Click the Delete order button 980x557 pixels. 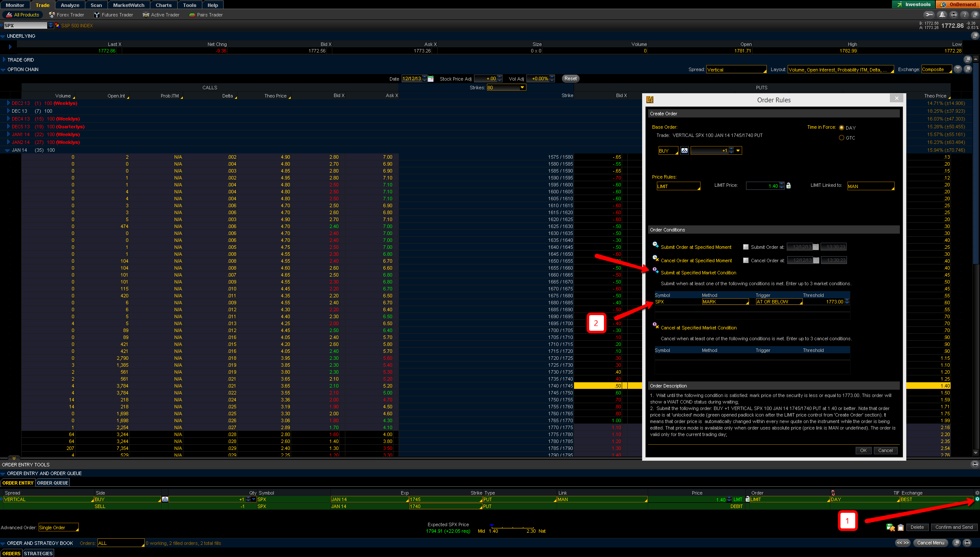917,527
